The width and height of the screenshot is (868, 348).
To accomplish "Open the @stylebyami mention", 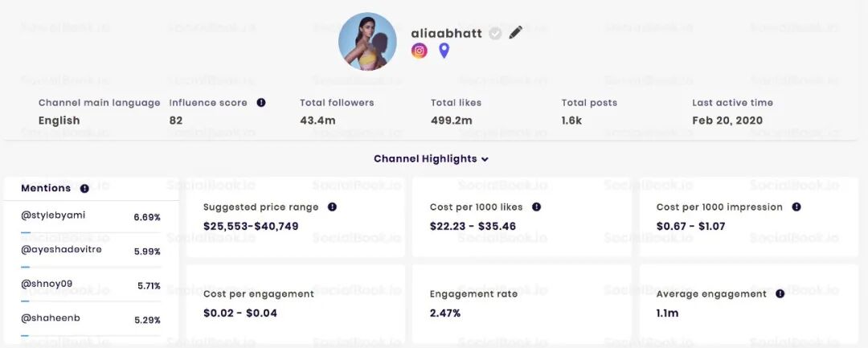I will click(53, 215).
